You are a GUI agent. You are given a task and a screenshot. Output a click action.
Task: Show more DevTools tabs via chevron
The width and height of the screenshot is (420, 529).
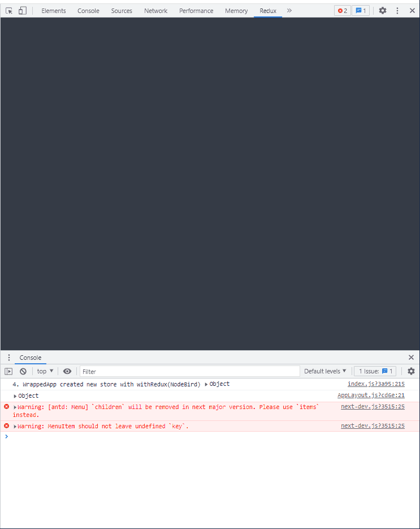pos(289,11)
